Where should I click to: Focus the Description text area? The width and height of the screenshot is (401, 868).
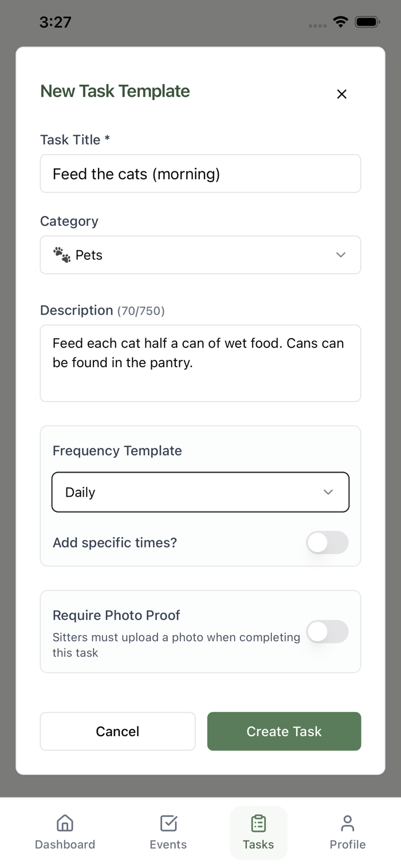200,363
